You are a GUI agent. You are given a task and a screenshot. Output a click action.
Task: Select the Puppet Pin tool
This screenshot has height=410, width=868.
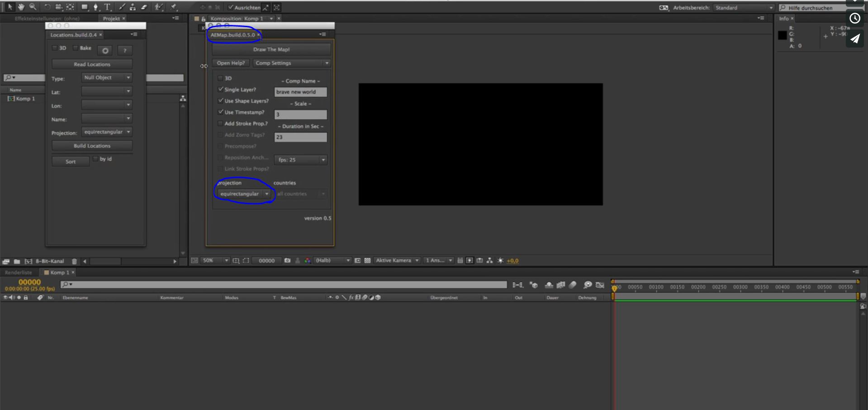[174, 7]
